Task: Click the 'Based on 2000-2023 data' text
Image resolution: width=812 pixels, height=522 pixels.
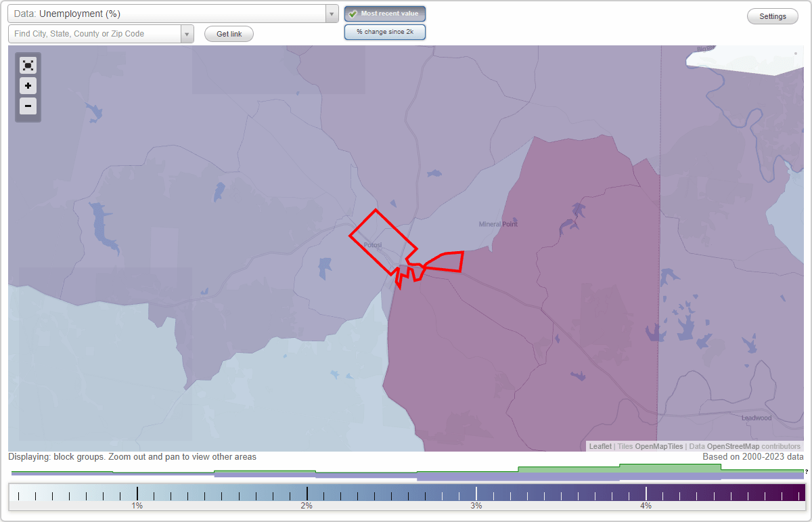Action: [x=753, y=457]
